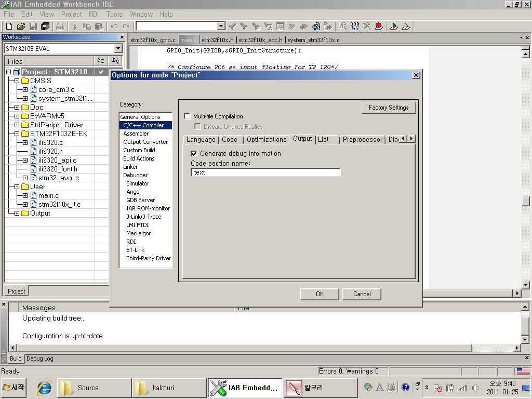The width and height of the screenshot is (532, 399).
Task: Switch to the Optimizations tab
Action: point(267,139)
